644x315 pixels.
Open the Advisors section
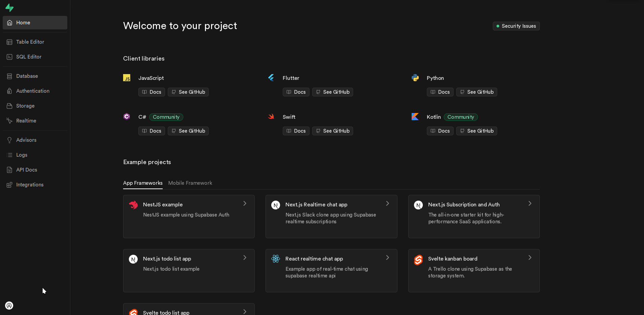click(26, 140)
